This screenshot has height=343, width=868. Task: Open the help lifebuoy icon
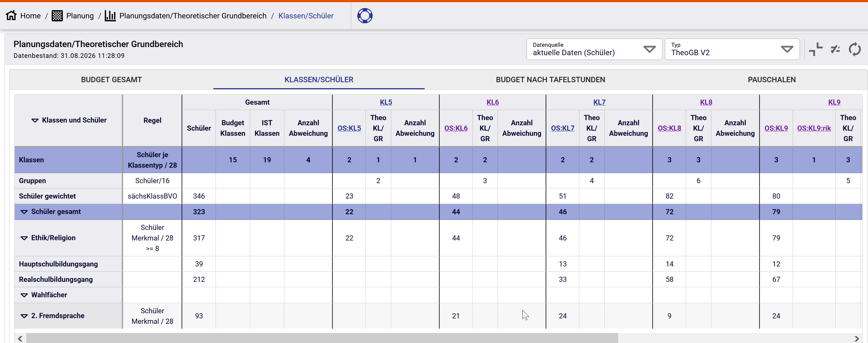[x=365, y=15]
